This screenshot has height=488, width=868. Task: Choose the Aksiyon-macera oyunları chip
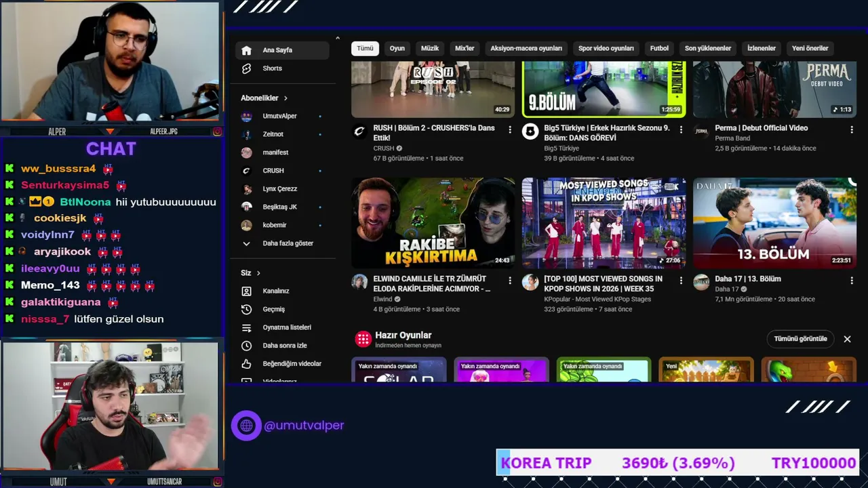[x=526, y=48]
